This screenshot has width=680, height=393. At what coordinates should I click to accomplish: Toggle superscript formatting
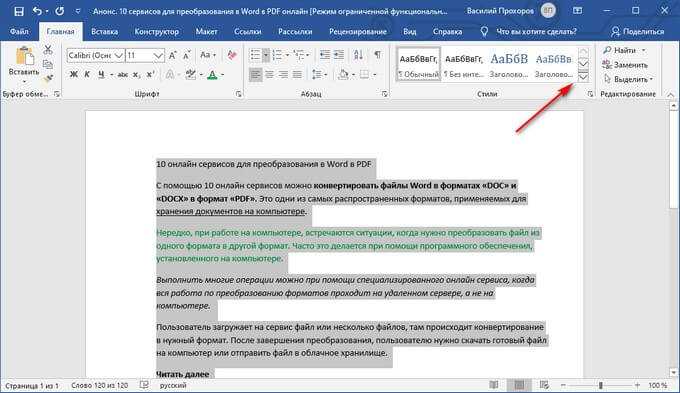[x=150, y=75]
